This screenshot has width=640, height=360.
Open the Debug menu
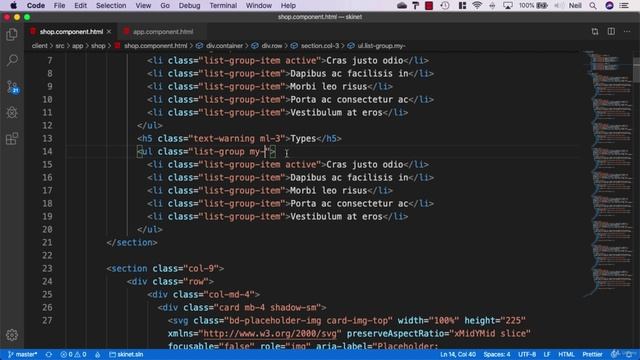coord(189,6)
